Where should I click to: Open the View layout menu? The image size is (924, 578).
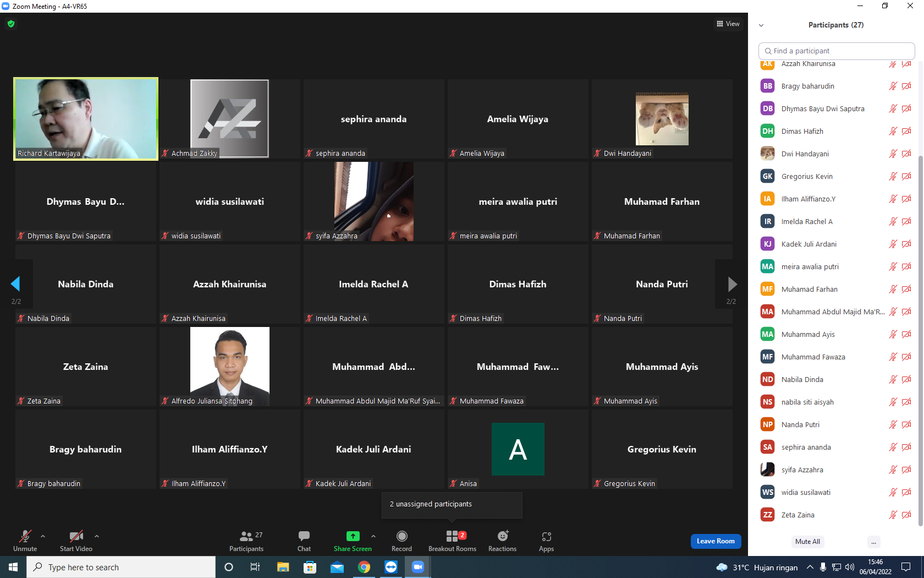point(728,24)
